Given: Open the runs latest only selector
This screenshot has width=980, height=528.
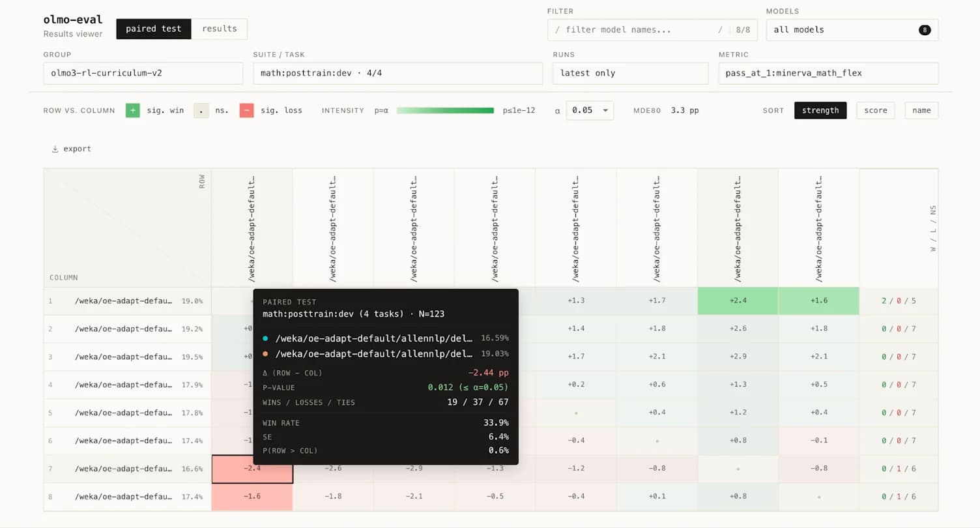Looking at the screenshot, I should (x=630, y=73).
